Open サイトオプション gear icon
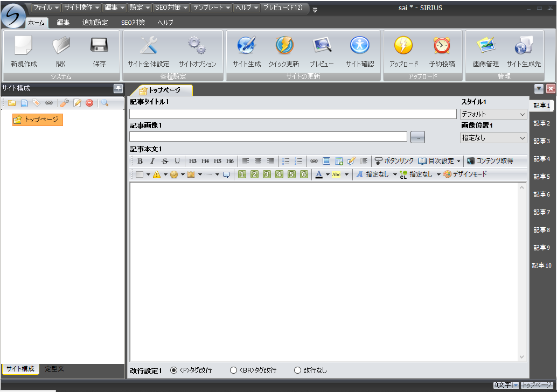The image size is (557, 392). [197, 45]
